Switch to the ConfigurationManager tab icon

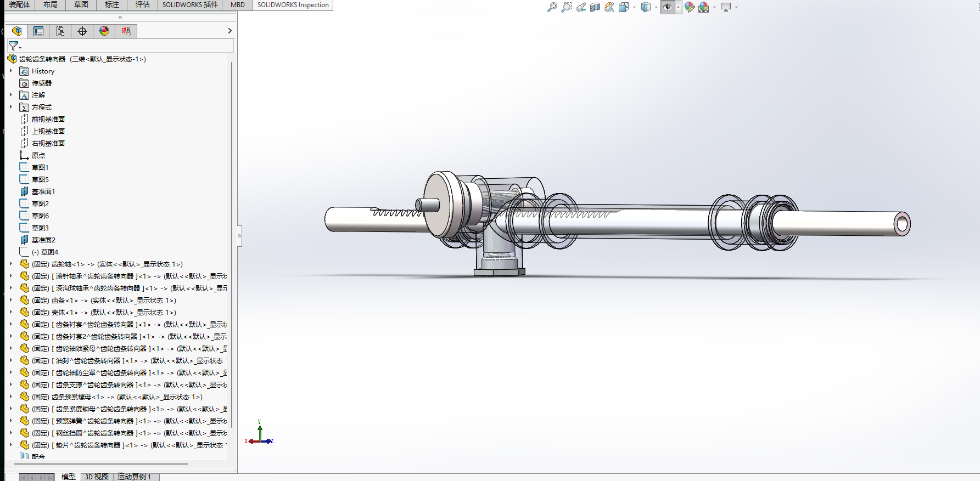click(60, 31)
